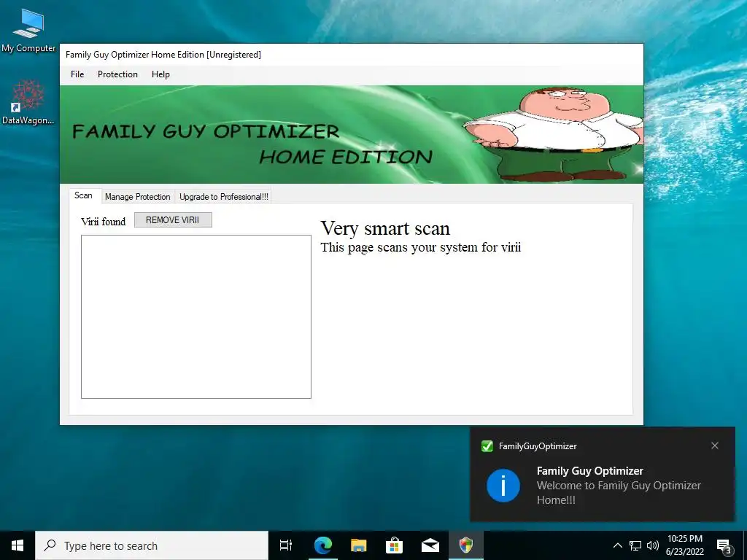Image resolution: width=747 pixels, height=560 pixels.
Task: Click the Type here to search box
Action: [152, 545]
